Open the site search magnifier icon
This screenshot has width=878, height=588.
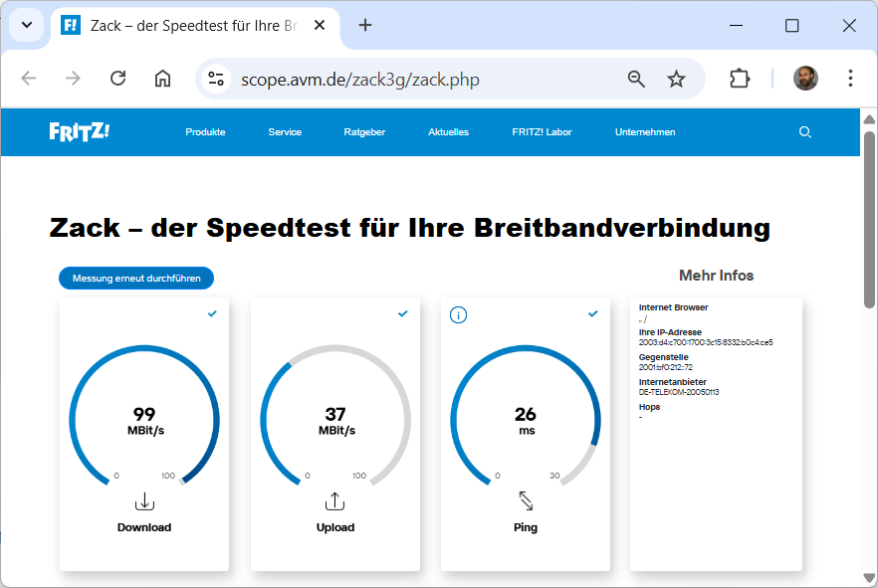tap(805, 132)
